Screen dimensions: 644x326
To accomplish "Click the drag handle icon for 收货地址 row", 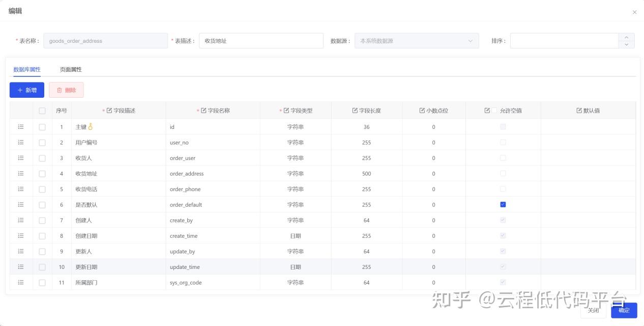I will click(21, 173).
